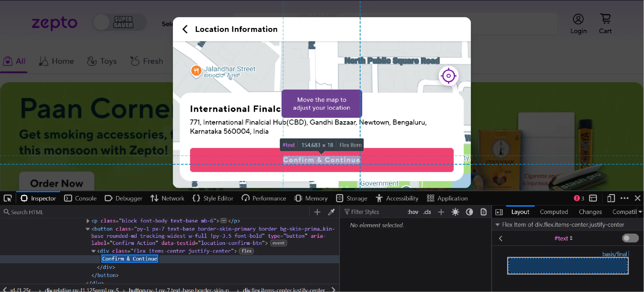This screenshot has height=292, width=644.
Task: Toggle print media simulation icon
Action: click(x=484, y=212)
